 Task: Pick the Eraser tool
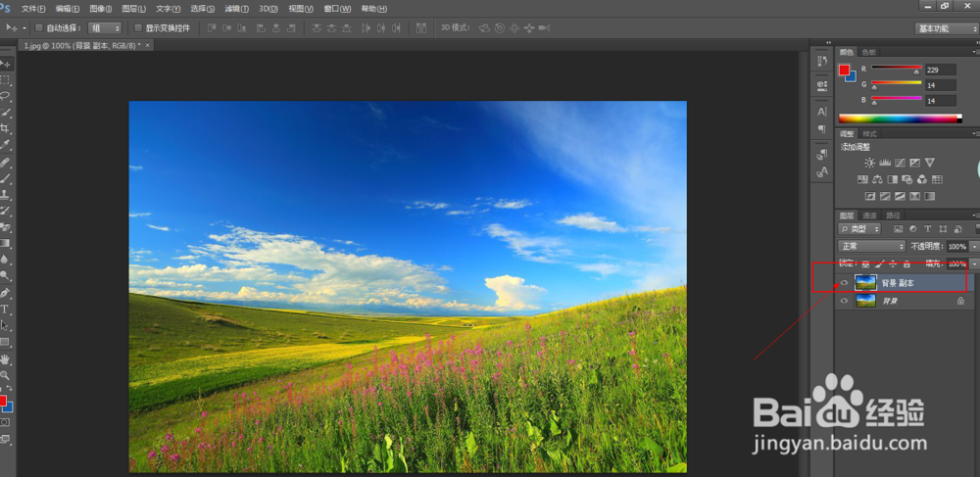pos(5,227)
